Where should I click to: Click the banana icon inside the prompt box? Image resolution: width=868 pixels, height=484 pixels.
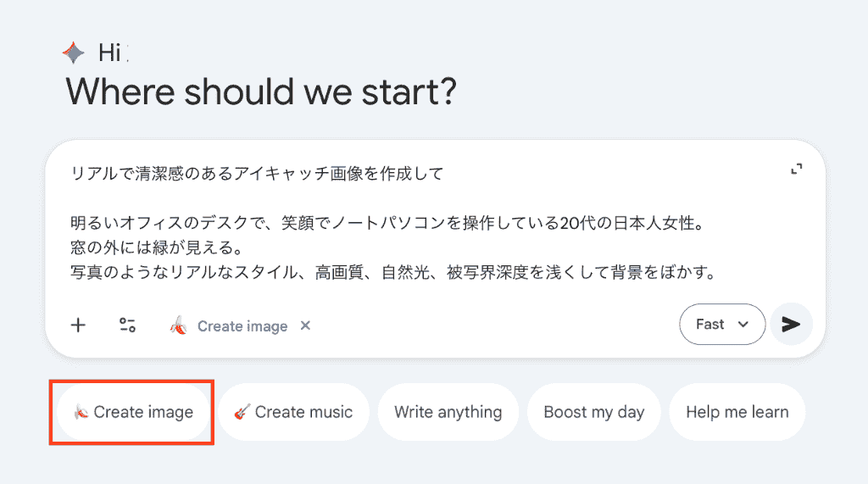[x=178, y=325]
